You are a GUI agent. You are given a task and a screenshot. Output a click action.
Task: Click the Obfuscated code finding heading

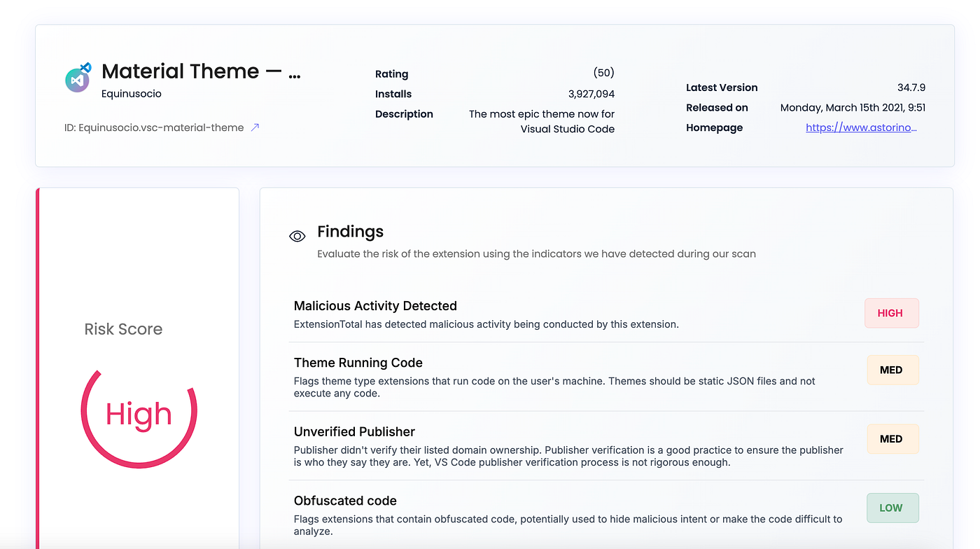point(345,501)
